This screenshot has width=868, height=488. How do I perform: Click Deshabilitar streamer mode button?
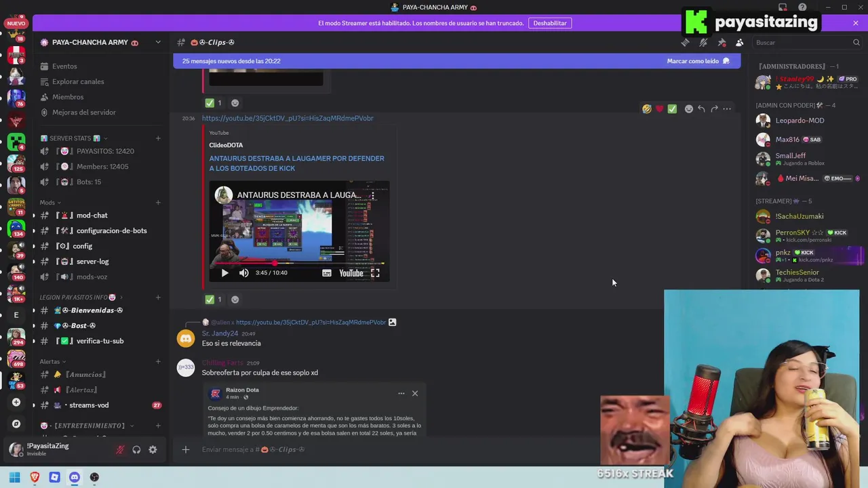[x=550, y=23]
